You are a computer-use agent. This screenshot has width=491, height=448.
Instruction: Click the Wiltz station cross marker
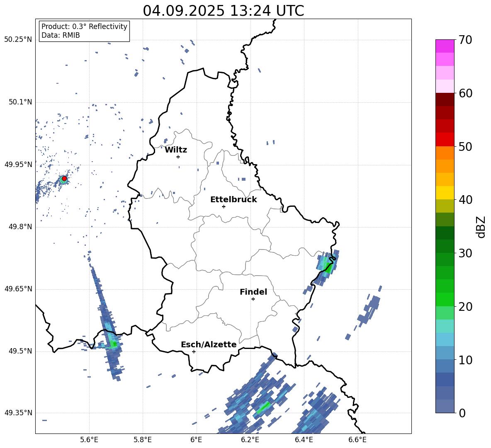[x=178, y=157]
